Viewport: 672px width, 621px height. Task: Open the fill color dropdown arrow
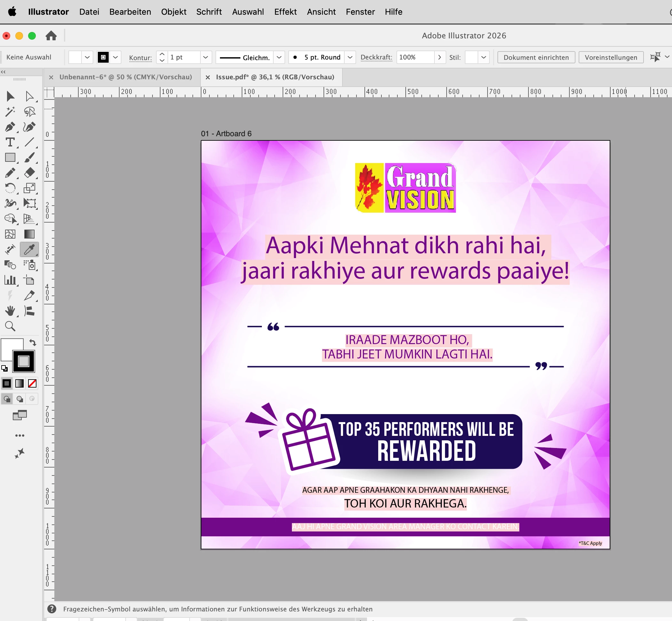87,57
